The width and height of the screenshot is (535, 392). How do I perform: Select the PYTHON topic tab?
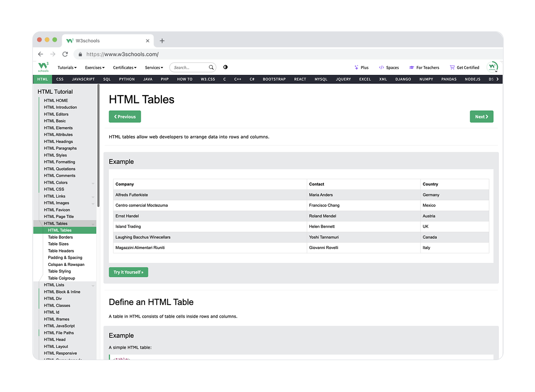(x=127, y=79)
